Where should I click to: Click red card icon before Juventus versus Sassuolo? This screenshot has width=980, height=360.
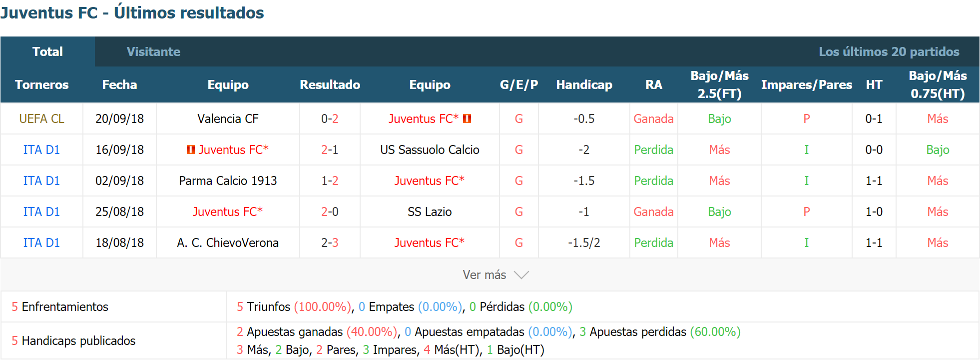point(190,149)
